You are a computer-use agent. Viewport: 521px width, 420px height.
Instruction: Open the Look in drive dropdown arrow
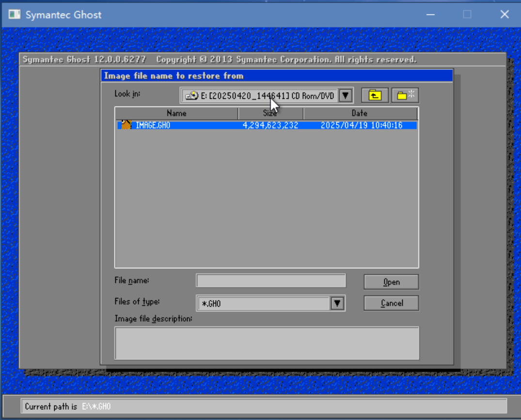(x=345, y=96)
